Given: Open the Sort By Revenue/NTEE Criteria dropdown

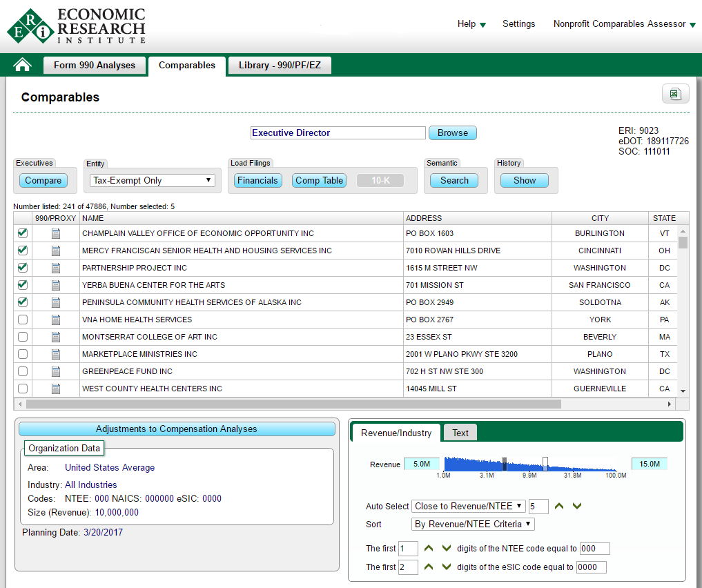Looking at the screenshot, I should [x=473, y=525].
